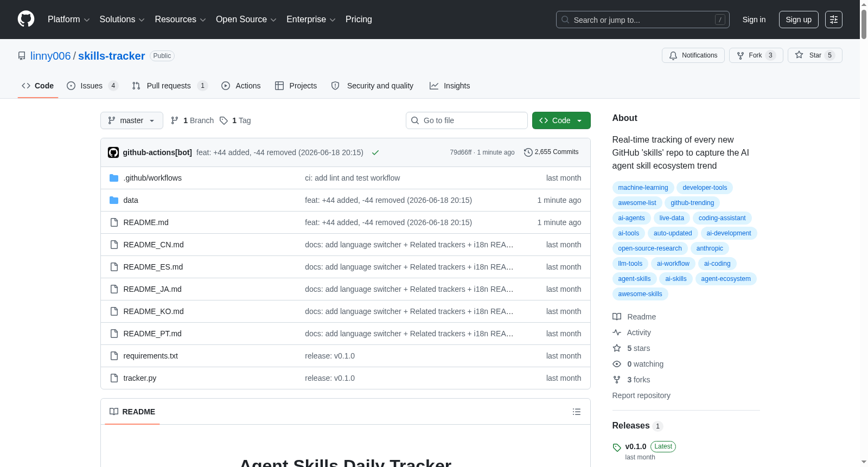
Task: Open the master branch dropdown
Action: 132,120
